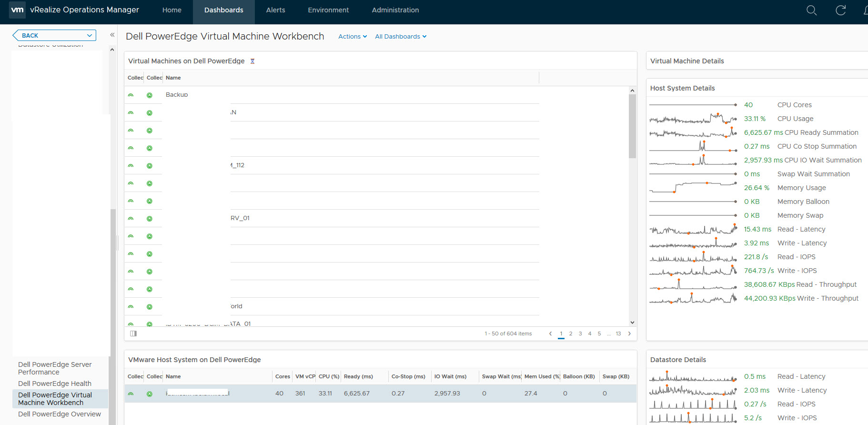Open the Actions dropdown
This screenshot has width=868, height=425.
coord(353,37)
